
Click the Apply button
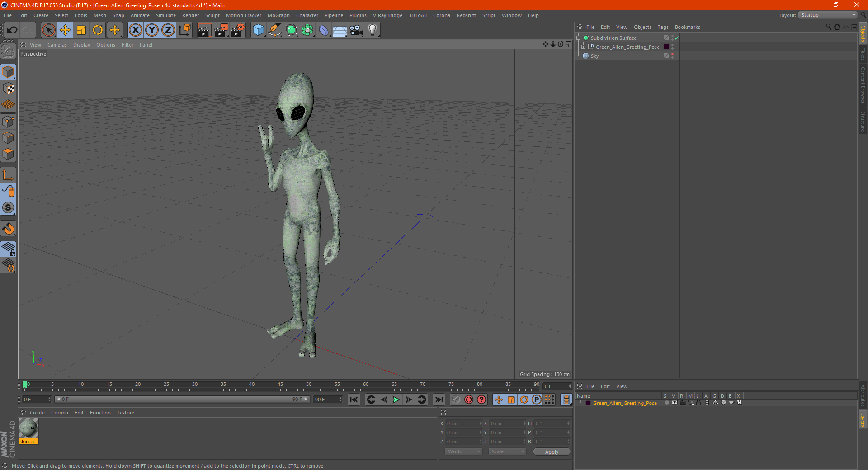click(x=552, y=451)
